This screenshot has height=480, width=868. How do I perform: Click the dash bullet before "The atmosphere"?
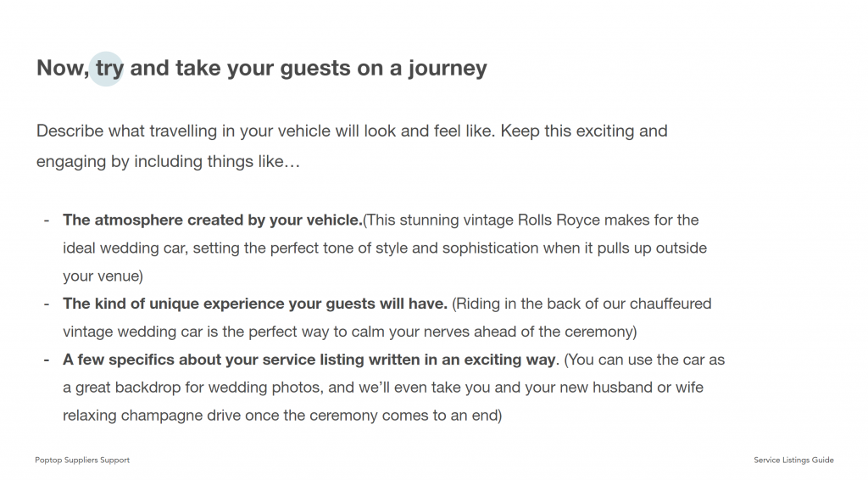coord(47,220)
